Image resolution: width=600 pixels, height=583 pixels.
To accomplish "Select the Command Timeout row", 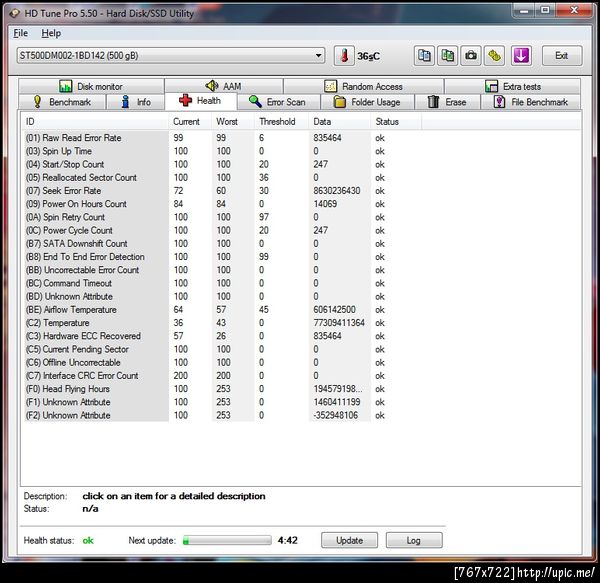I will coord(223,283).
